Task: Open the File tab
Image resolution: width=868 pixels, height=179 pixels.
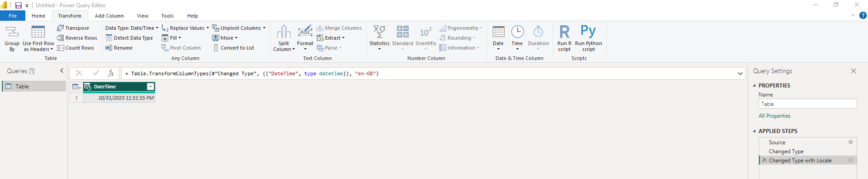Action: click(x=13, y=16)
